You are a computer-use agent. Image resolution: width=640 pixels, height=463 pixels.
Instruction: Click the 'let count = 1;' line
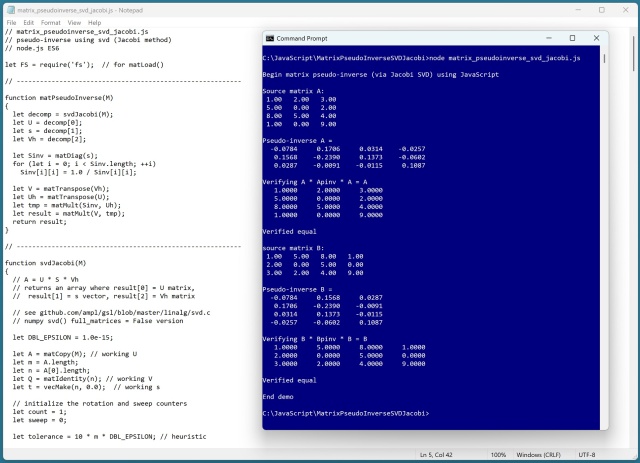pyautogui.click(x=39, y=412)
